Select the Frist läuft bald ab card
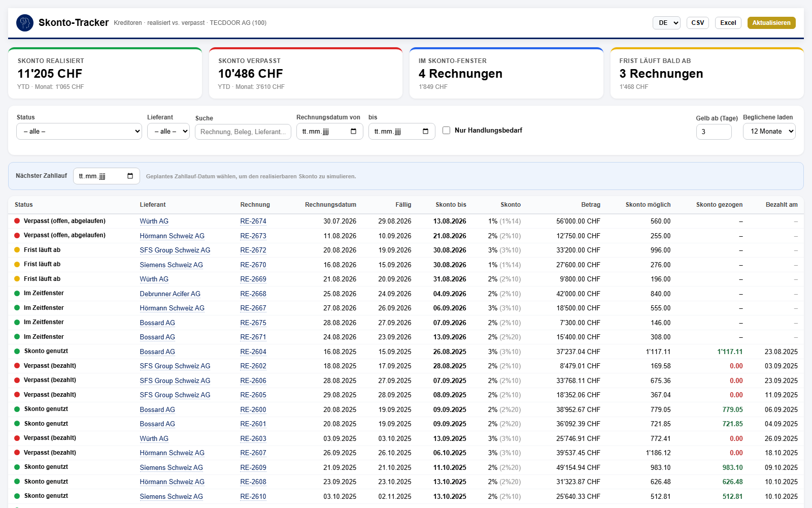 707,73
